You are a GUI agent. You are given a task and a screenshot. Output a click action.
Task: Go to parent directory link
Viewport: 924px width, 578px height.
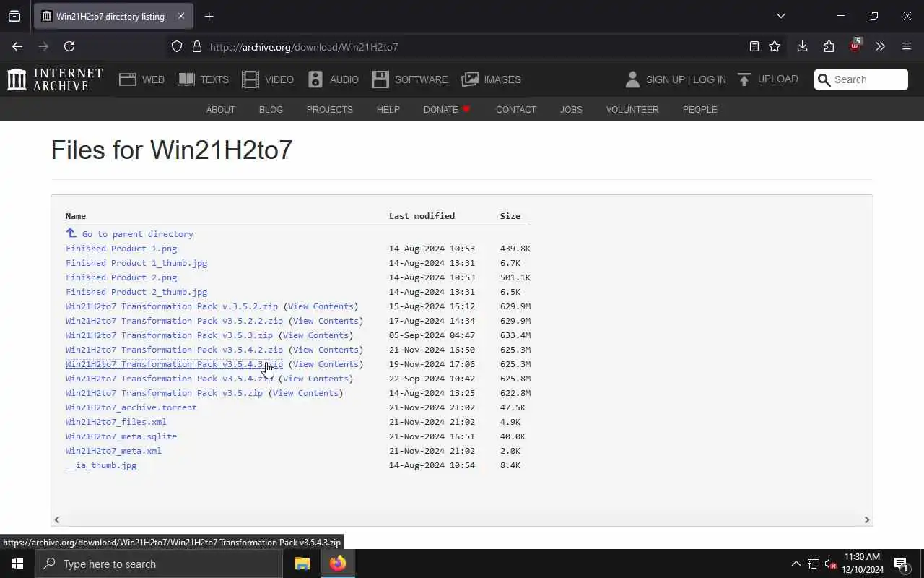point(129,234)
